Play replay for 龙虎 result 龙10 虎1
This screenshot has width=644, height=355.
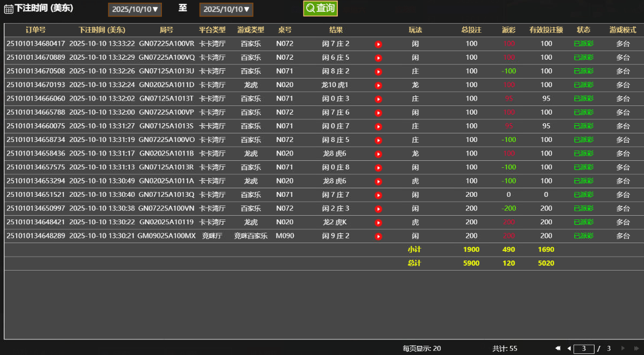point(378,84)
